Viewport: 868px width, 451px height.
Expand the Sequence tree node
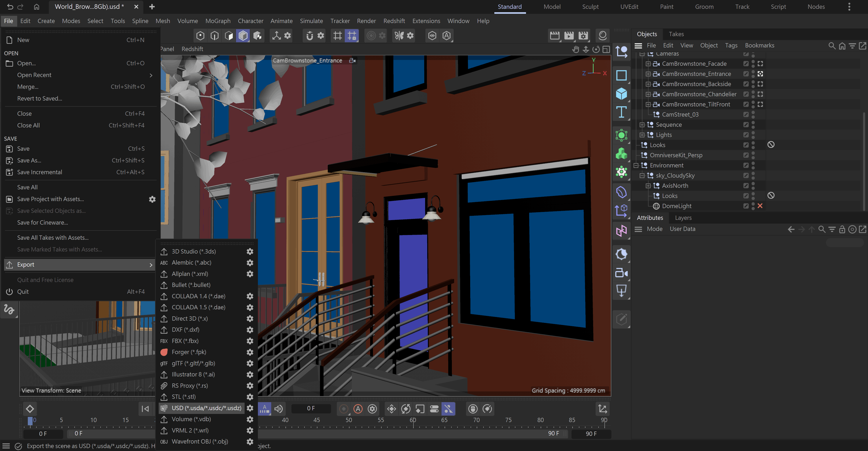pos(642,125)
